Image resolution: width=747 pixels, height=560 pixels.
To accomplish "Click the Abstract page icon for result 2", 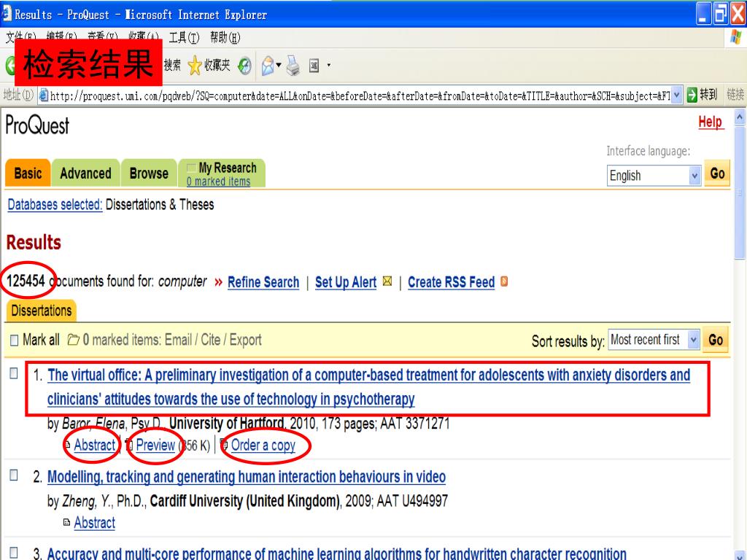I will [66, 522].
